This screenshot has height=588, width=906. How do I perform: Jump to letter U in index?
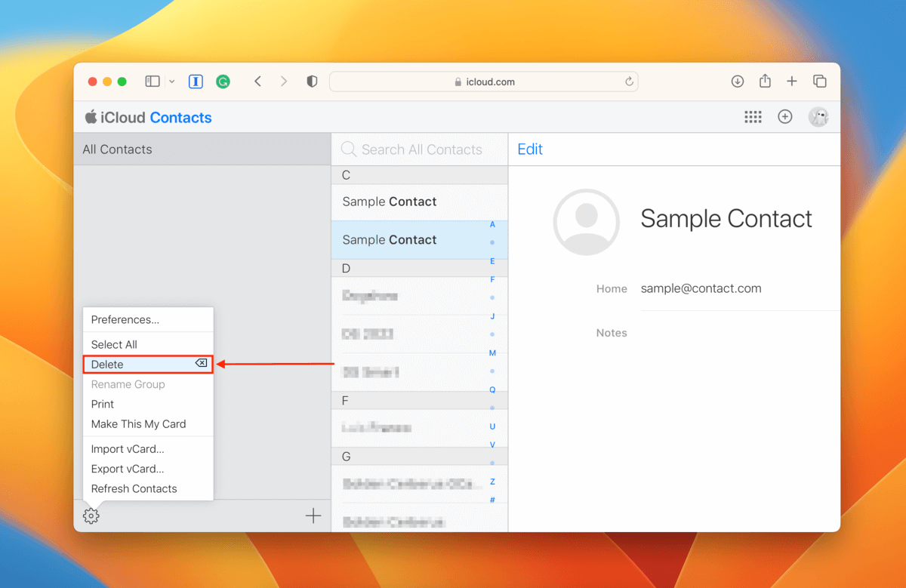[492, 426]
